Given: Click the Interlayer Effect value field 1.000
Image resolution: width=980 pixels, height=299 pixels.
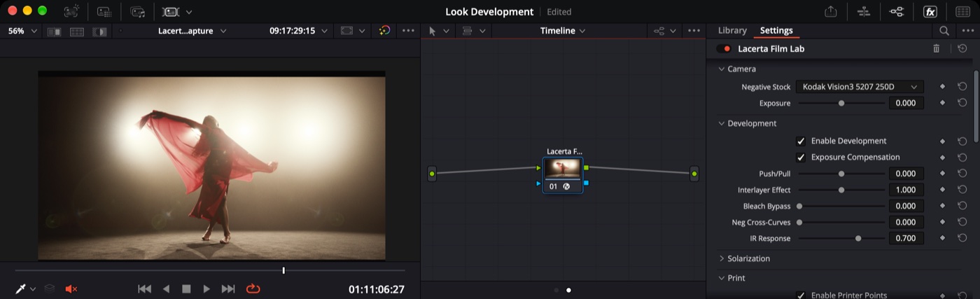Looking at the screenshot, I should pos(906,190).
